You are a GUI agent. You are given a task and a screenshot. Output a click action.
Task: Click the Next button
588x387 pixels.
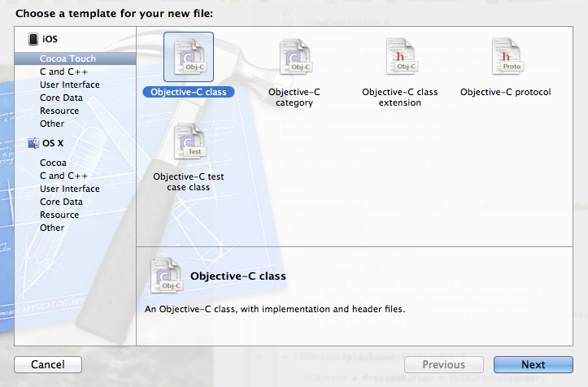533,364
